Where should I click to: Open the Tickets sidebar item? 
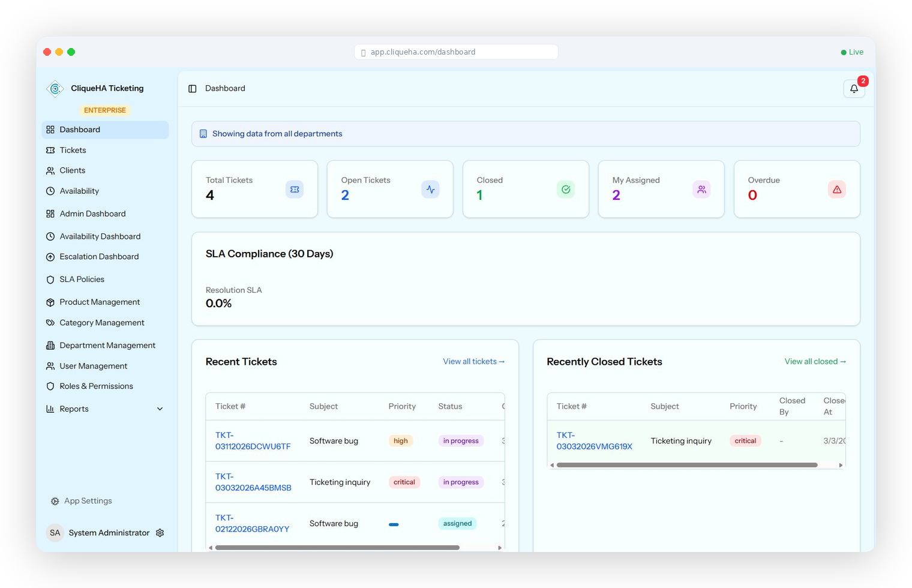pos(73,150)
